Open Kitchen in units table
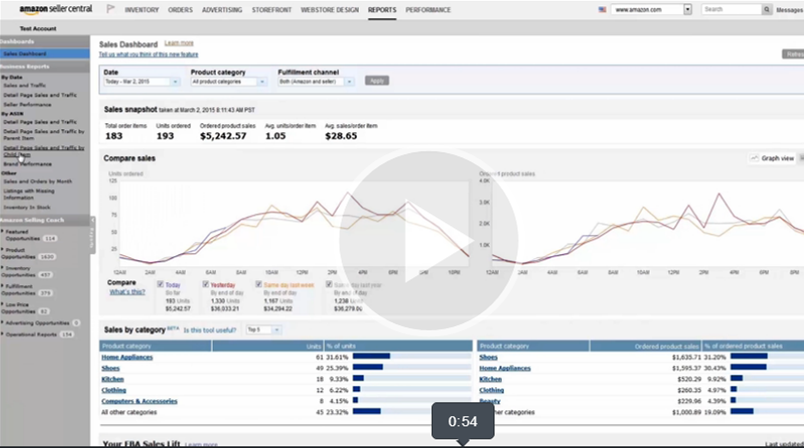 112,379
